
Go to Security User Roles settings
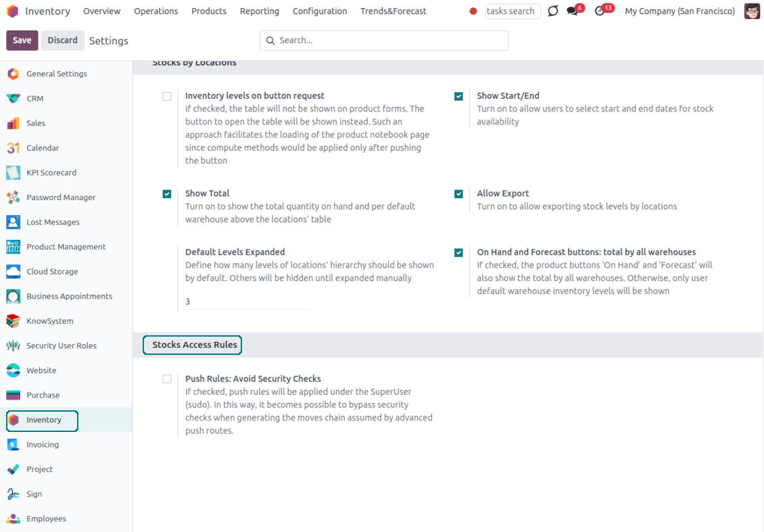61,346
